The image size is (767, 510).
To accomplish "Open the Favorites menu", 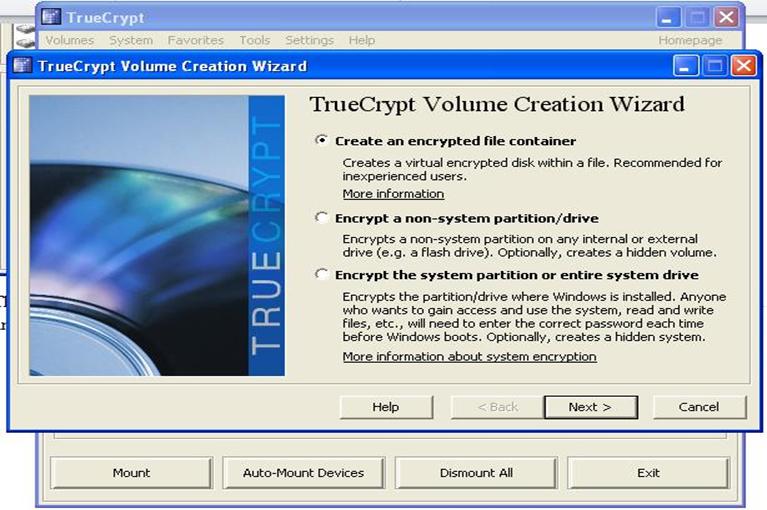I will coord(195,40).
